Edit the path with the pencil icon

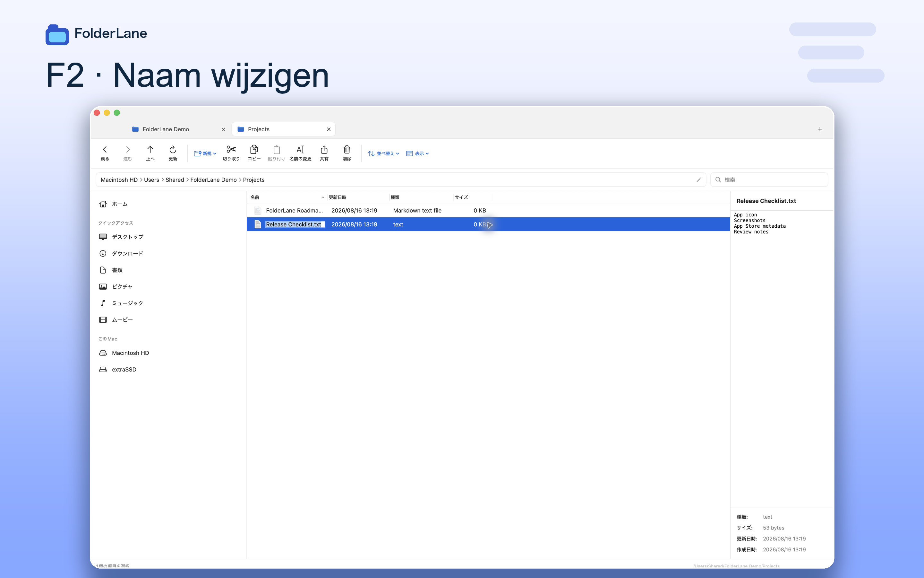pyautogui.click(x=699, y=180)
